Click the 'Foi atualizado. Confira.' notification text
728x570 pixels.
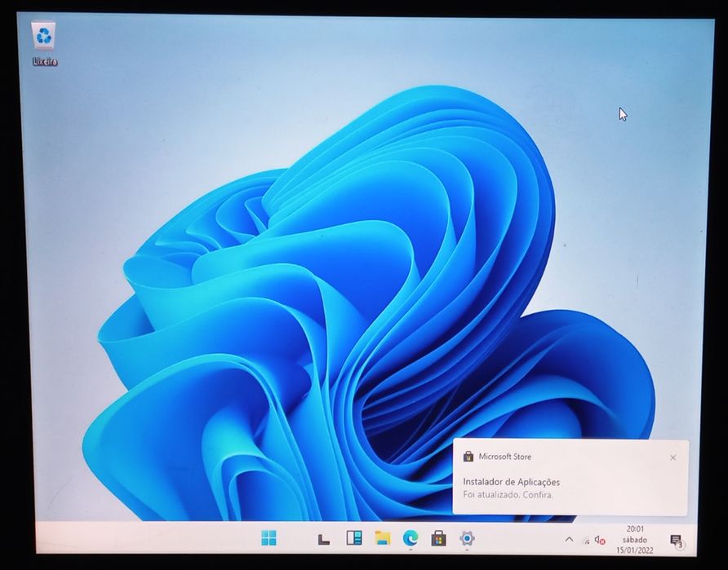click(x=508, y=495)
